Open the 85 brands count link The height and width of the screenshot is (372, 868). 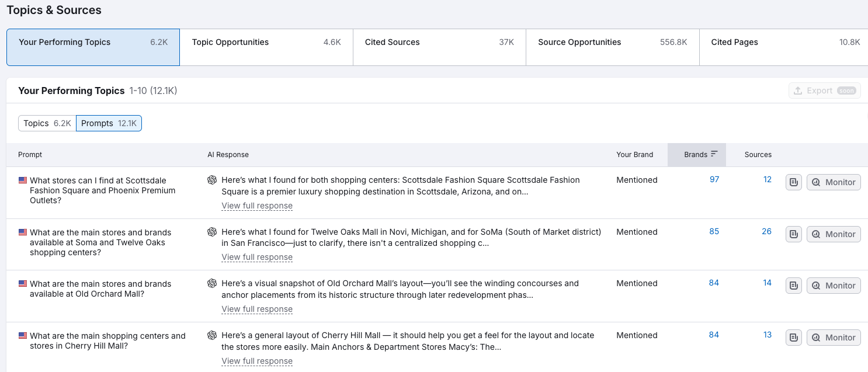coord(714,231)
